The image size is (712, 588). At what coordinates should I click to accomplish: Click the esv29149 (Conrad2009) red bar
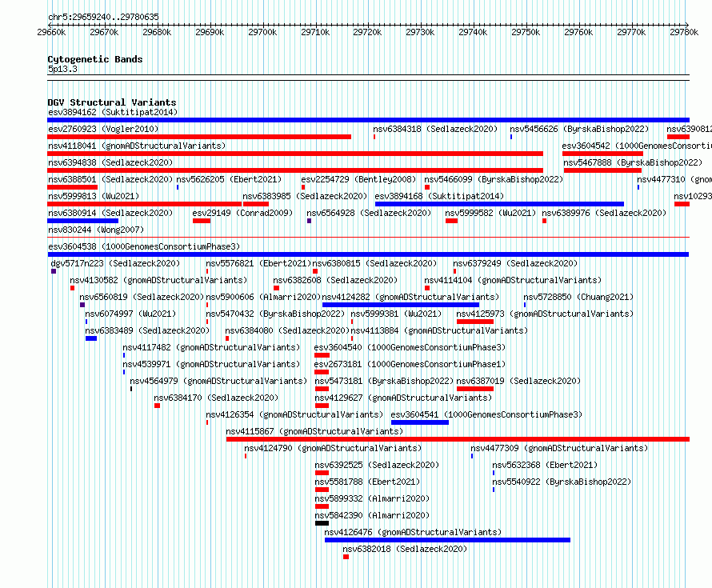(x=202, y=221)
